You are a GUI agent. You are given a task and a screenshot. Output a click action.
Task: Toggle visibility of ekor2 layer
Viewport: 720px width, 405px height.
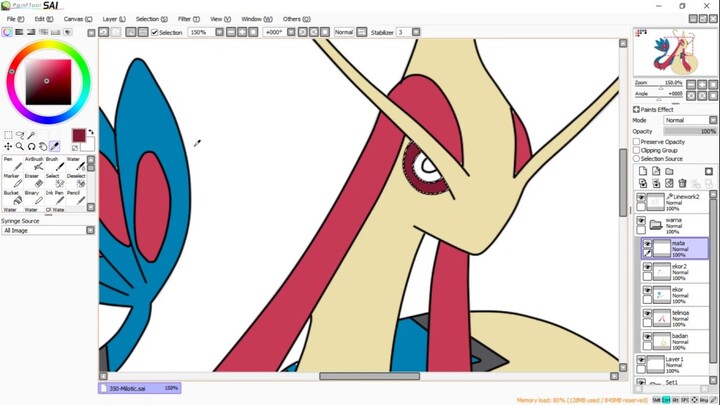pyautogui.click(x=647, y=267)
